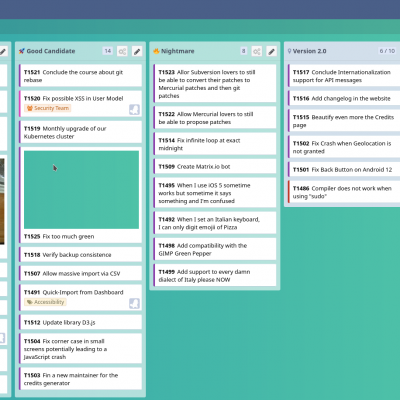Click the pencil edit icon on Good Candidate column

point(137,51)
